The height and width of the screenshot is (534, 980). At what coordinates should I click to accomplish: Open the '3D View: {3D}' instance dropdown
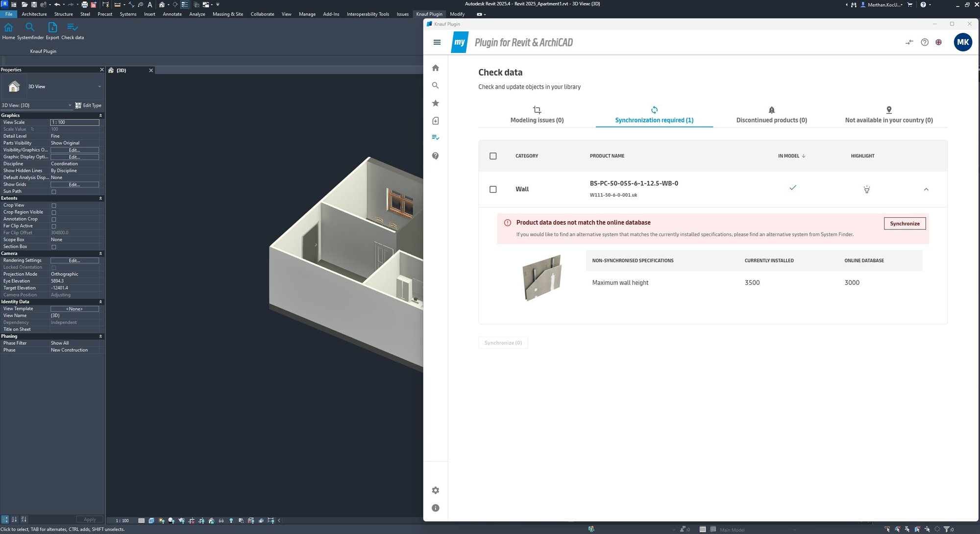pyautogui.click(x=36, y=105)
